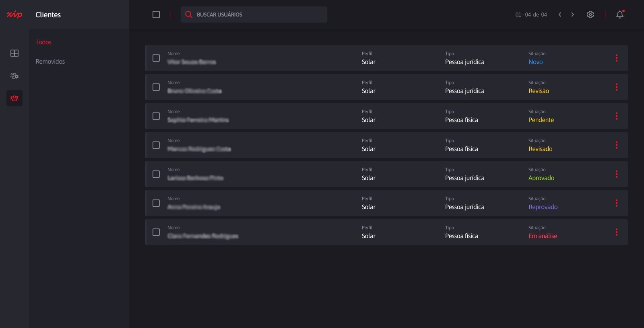The image size is (644, 328).
Task: Open the notifications bell
Action: click(620, 15)
